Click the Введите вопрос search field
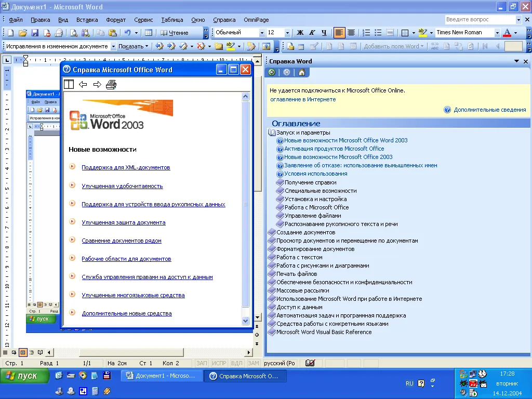This screenshot has width=532, height=399. click(480, 20)
